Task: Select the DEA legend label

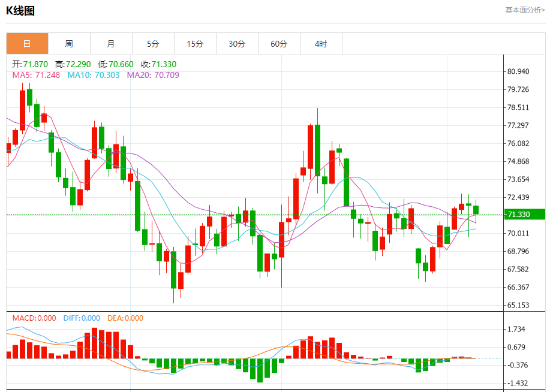Action: [x=125, y=318]
